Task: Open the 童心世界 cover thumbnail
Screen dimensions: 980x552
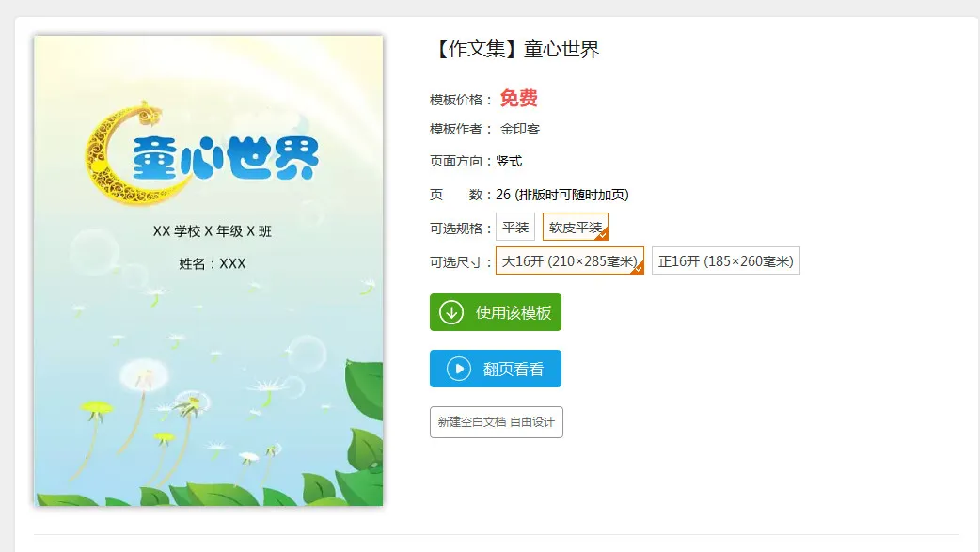Action: (209, 271)
